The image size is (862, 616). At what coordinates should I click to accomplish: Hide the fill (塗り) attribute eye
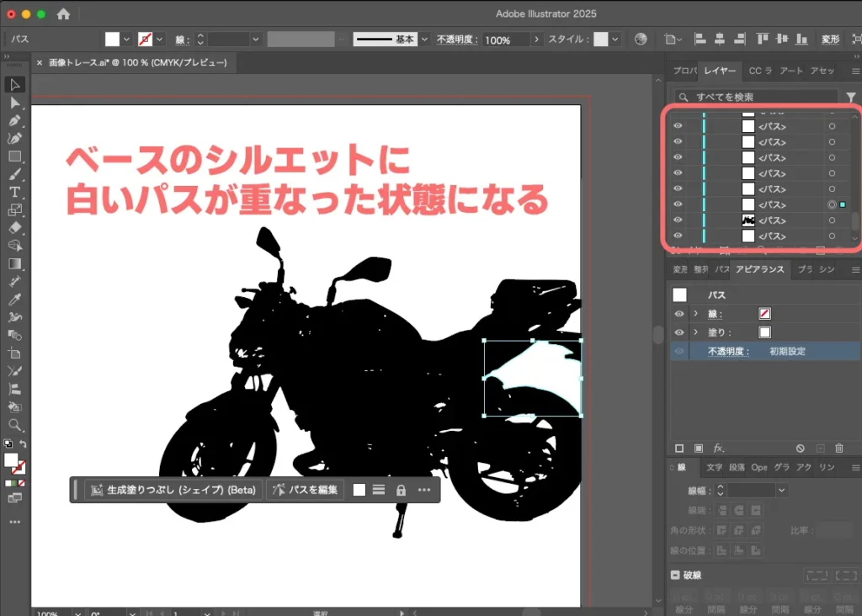click(679, 332)
